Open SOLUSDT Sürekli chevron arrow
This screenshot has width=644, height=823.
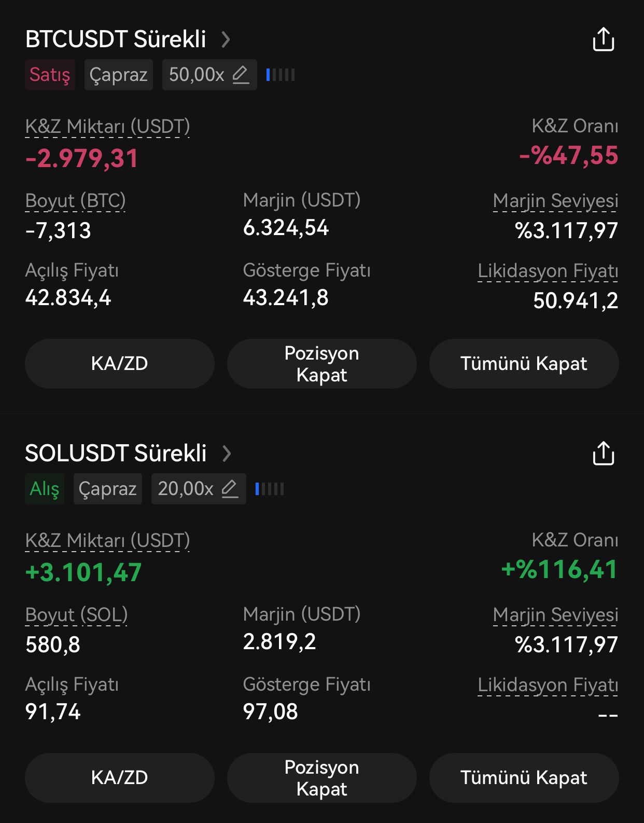coord(226,454)
